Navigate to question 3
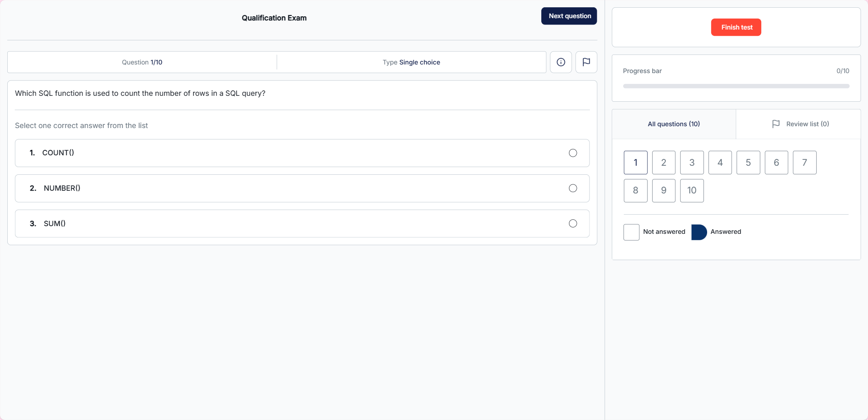868x420 pixels. pos(692,163)
